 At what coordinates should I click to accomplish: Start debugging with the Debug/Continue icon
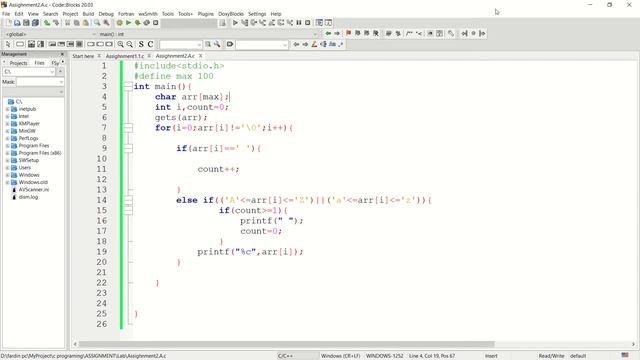pos(235,23)
